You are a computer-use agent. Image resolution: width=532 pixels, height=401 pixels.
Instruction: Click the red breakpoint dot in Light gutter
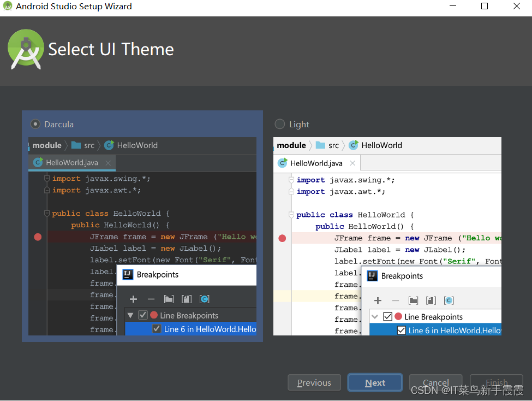click(282, 238)
